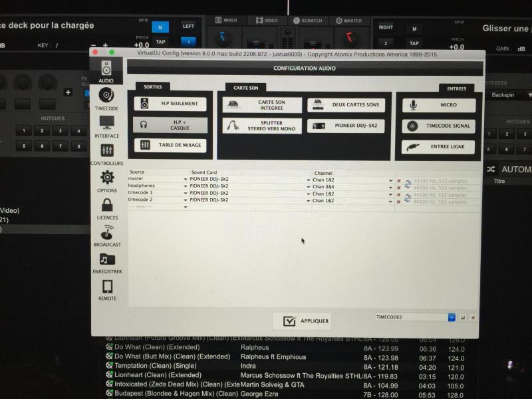Switch to Scratch tab in main window

307,21
